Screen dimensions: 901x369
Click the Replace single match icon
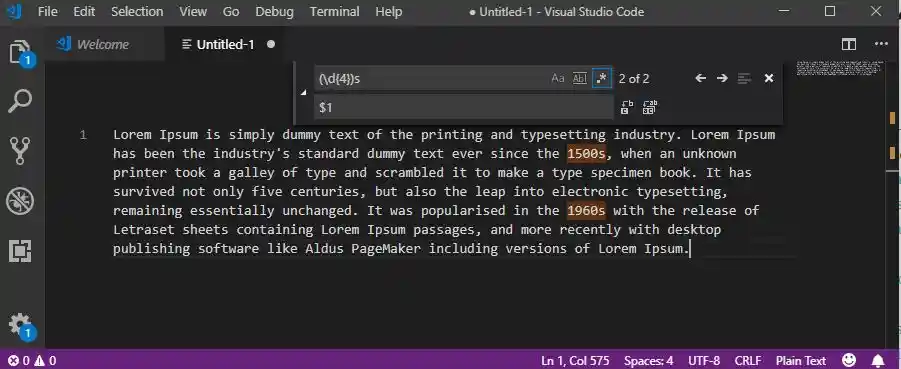point(627,107)
